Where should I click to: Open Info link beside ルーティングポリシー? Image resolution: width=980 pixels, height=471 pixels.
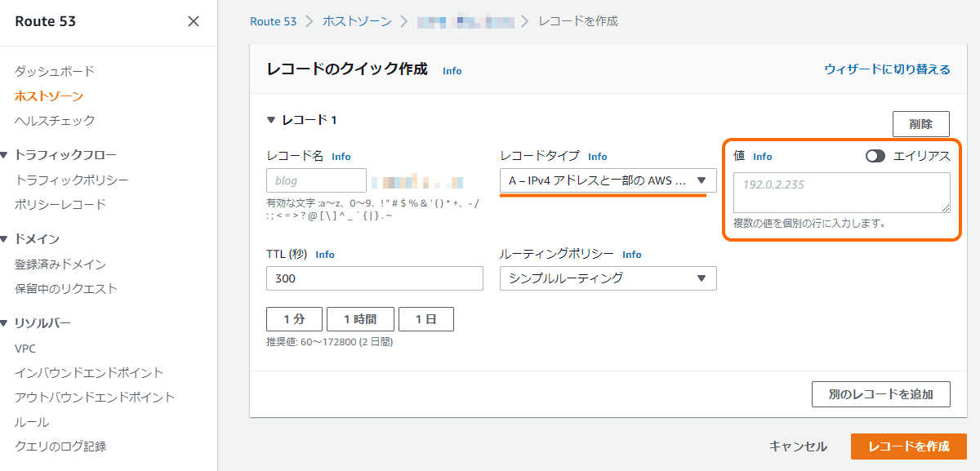click(632, 255)
